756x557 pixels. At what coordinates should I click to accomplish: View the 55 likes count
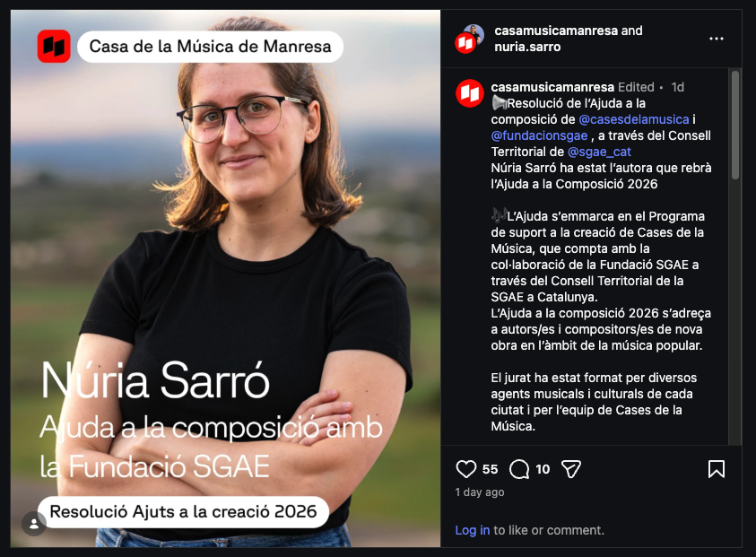[490, 469]
